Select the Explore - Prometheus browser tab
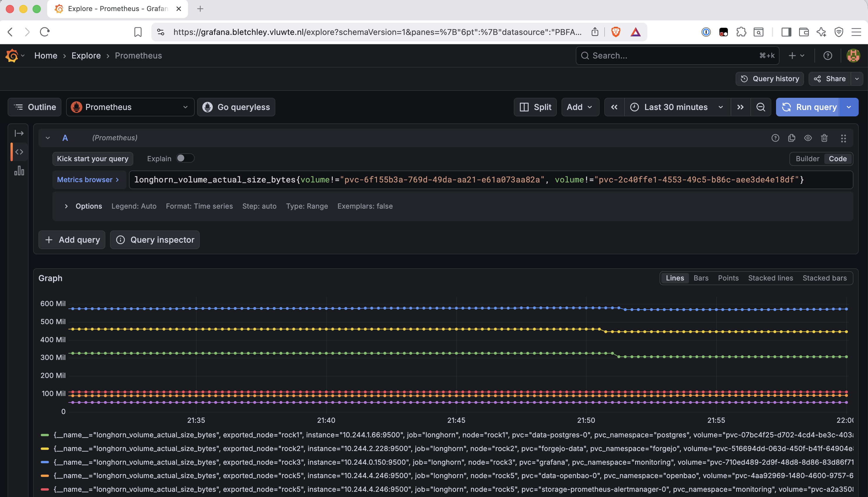The width and height of the screenshot is (868, 497). 118,9
